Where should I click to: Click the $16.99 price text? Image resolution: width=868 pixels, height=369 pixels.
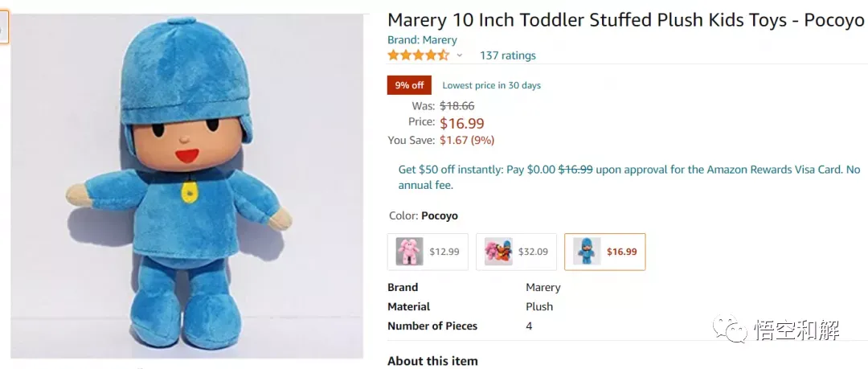[x=461, y=123]
